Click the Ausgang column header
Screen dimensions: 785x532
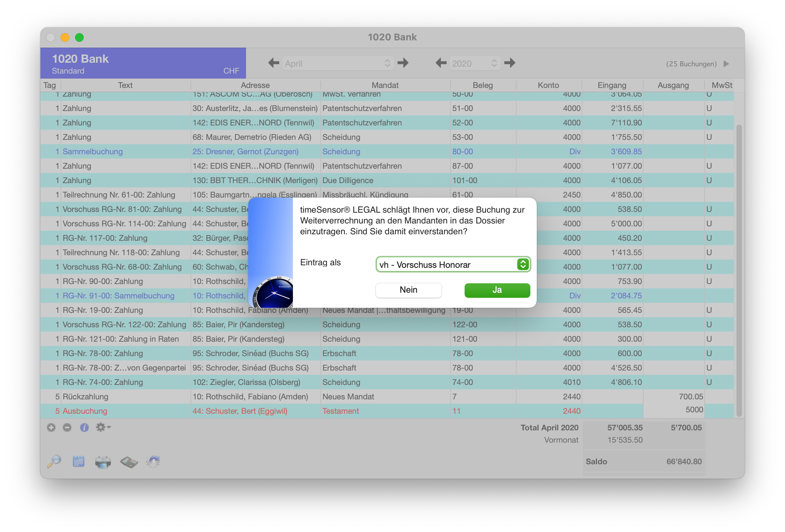click(x=673, y=85)
